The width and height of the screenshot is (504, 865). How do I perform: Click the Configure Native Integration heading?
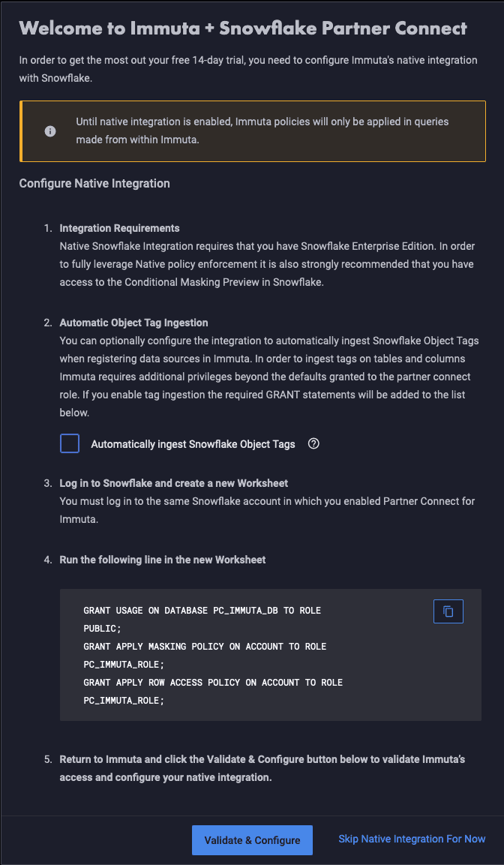tap(94, 183)
